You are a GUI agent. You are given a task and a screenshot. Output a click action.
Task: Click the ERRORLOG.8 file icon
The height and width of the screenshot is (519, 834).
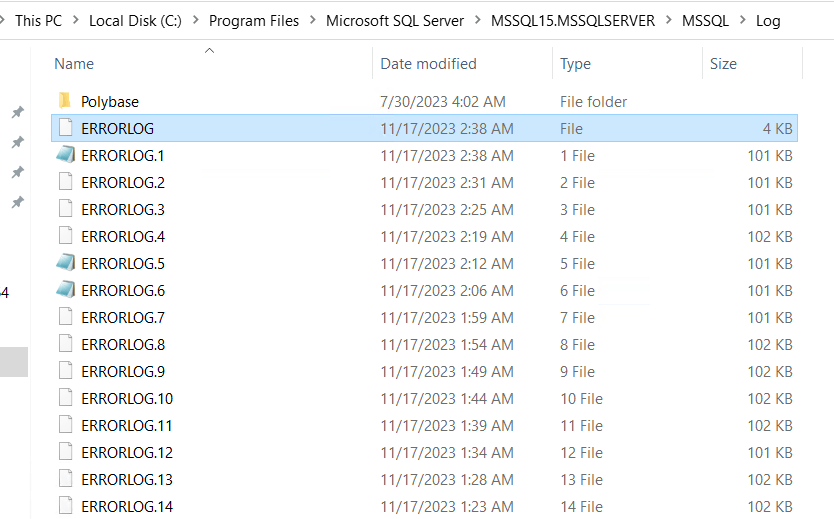tap(65, 344)
